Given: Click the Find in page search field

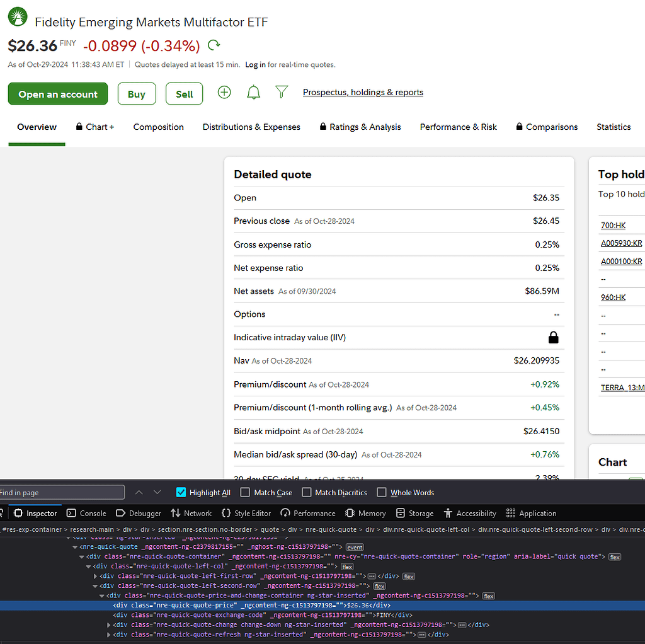Looking at the screenshot, I should [62, 492].
